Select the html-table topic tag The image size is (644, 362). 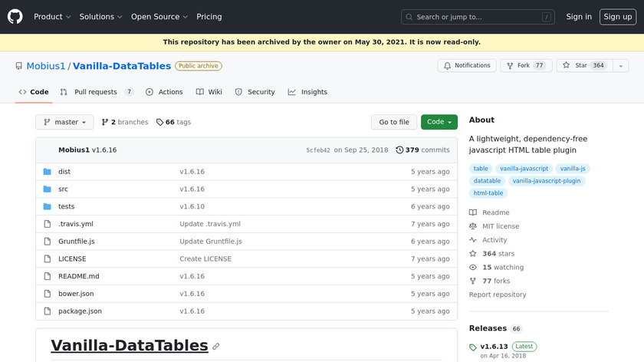pos(488,193)
